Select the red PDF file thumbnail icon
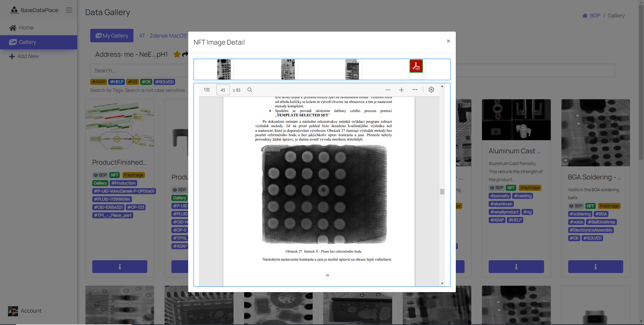 (x=416, y=66)
